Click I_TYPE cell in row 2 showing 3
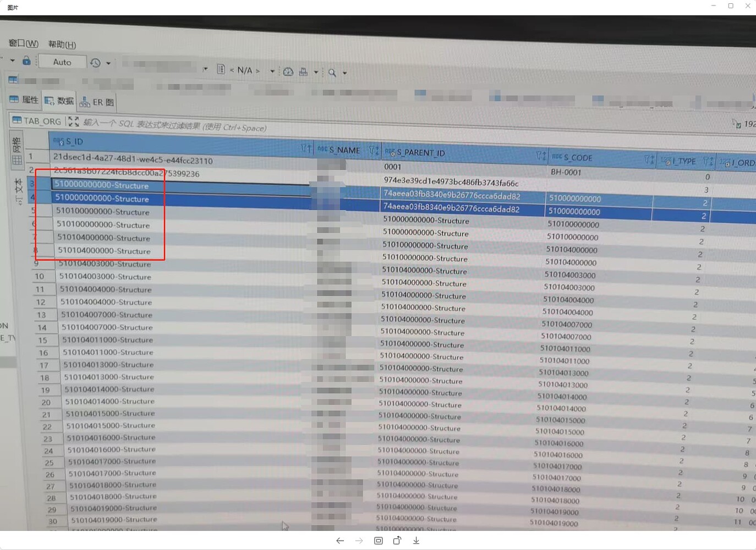Image resolution: width=756 pixels, height=550 pixels. pos(706,190)
